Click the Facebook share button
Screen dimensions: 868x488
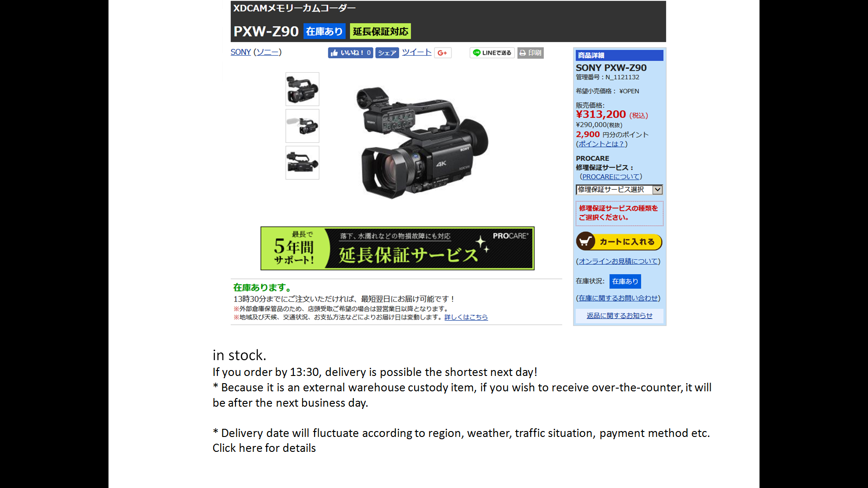(x=387, y=53)
